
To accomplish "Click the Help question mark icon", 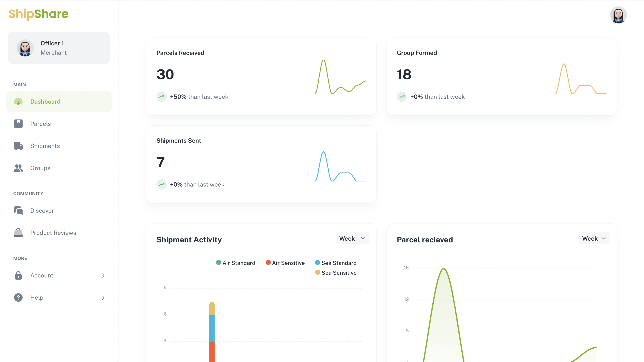I will tap(18, 297).
